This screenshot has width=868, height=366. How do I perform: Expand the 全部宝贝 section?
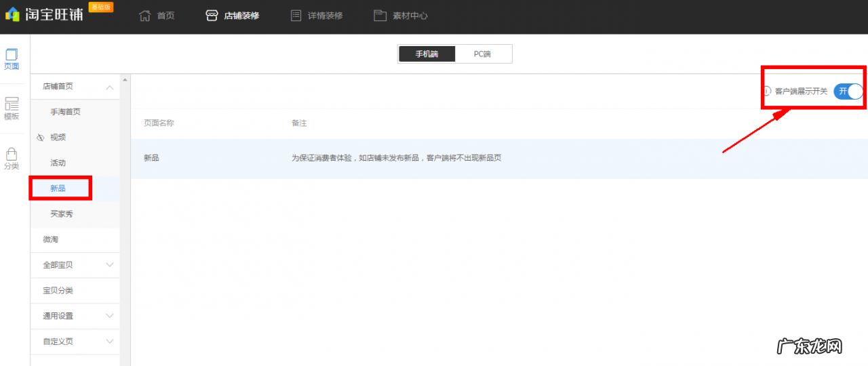[x=109, y=265]
